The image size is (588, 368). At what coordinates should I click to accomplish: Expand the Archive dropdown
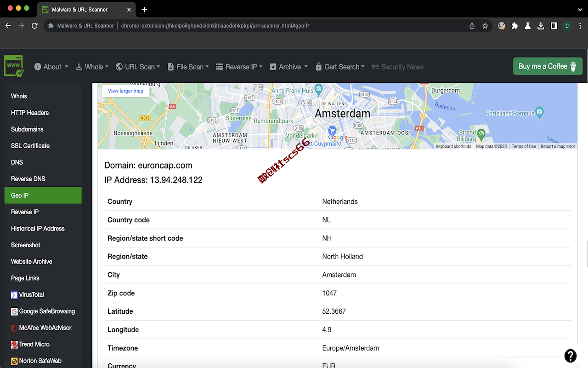[x=289, y=67]
